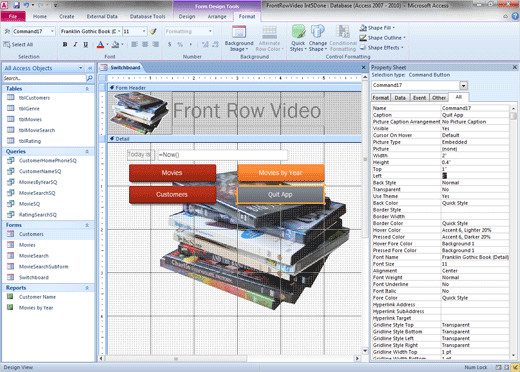This screenshot has height=372, width=520.
Task: Switch to the Arrange tab
Action: tap(217, 16)
